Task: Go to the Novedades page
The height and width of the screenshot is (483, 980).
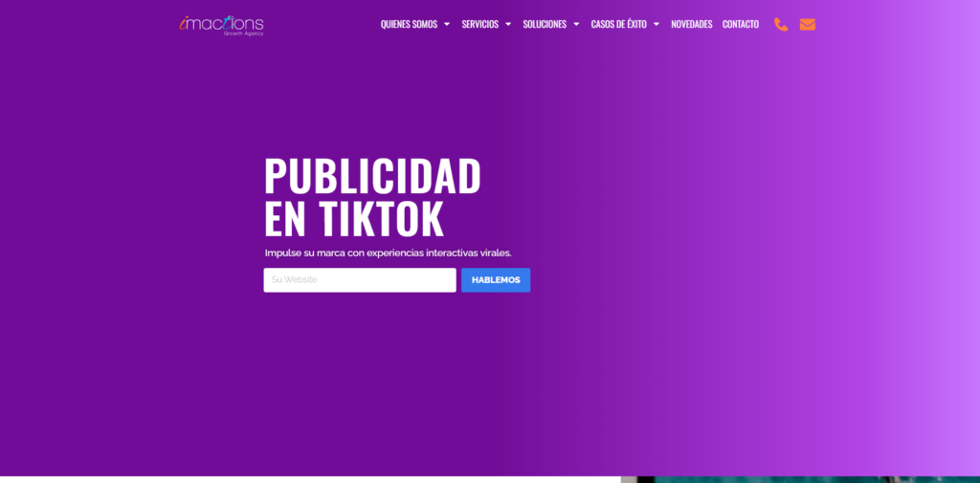Action: click(x=691, y=25)
